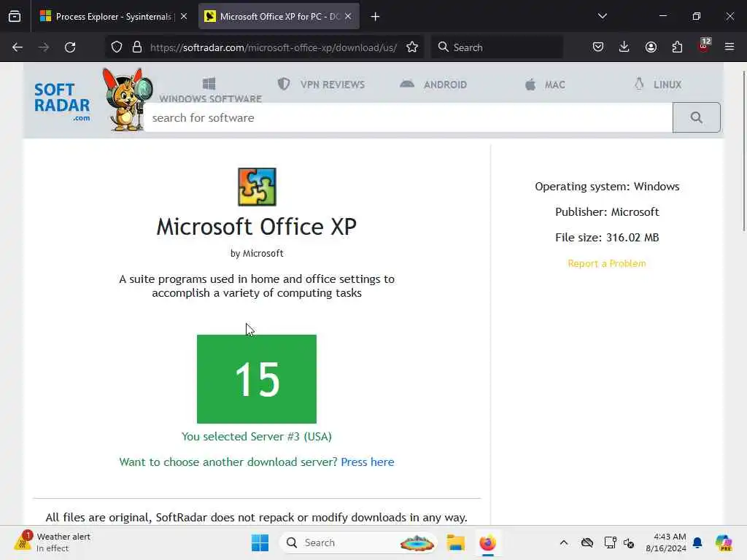Show hidden system tray icons
Viewport: 747px width, 560px height.
564,542
